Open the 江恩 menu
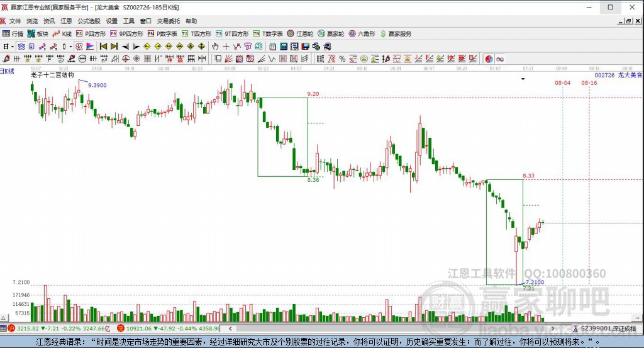This screenshot has height=348, width=644. tap(66, 21)
